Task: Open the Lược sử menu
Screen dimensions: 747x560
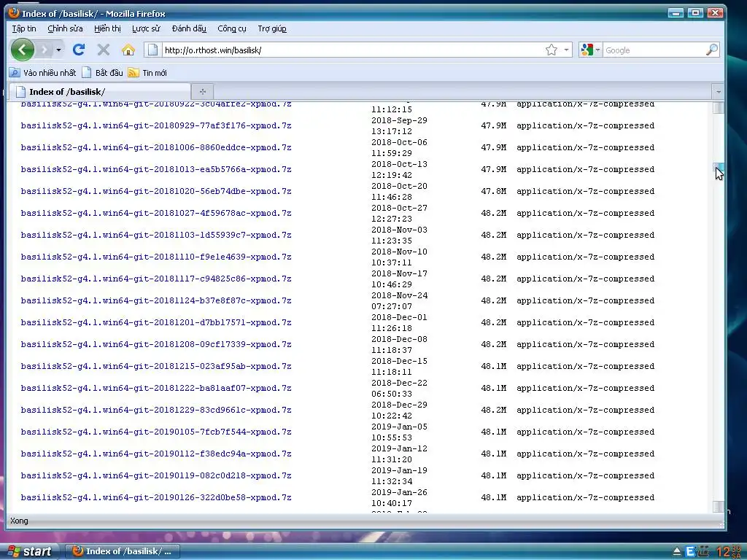Action: [x=146, y=28]
